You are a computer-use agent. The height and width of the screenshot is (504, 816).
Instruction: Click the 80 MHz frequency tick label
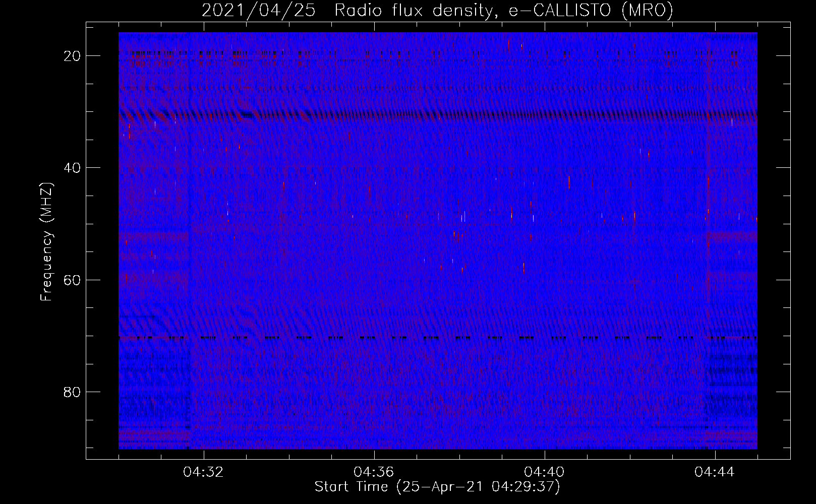tap(72, 392)
